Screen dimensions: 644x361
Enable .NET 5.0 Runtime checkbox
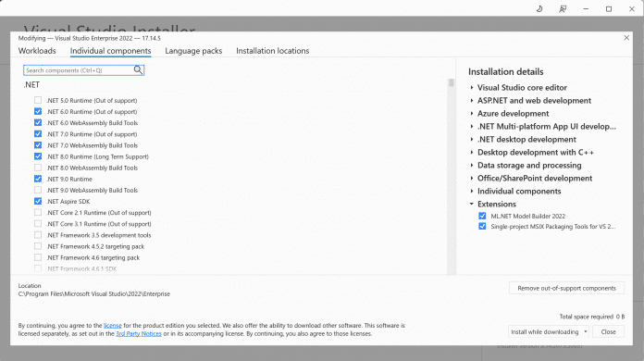pos(38,100)
